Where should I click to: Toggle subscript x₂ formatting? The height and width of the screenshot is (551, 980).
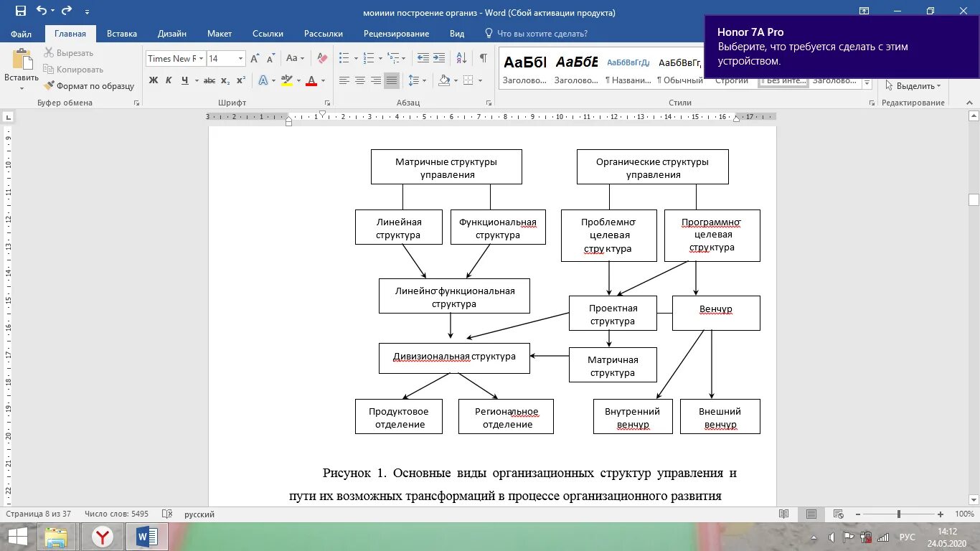click(x=225, y=80)
